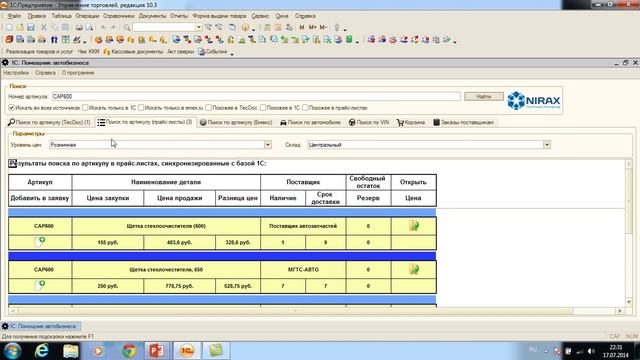Click the NIRAX logo
The width and height of the screenshot is (640, 360).
click(x=534, y=100)
